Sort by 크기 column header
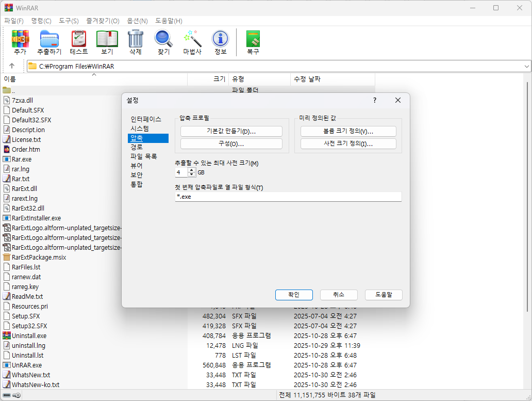 tap(208, 79)
